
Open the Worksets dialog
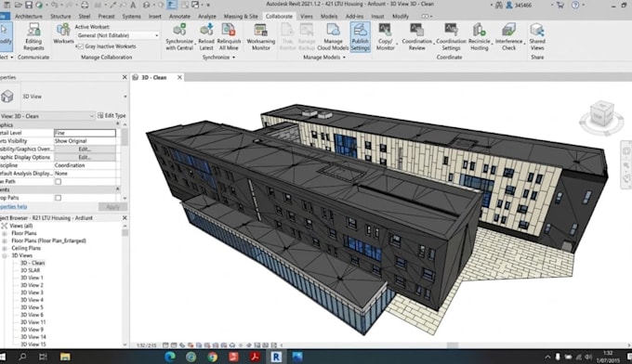(x=63, y=33)
